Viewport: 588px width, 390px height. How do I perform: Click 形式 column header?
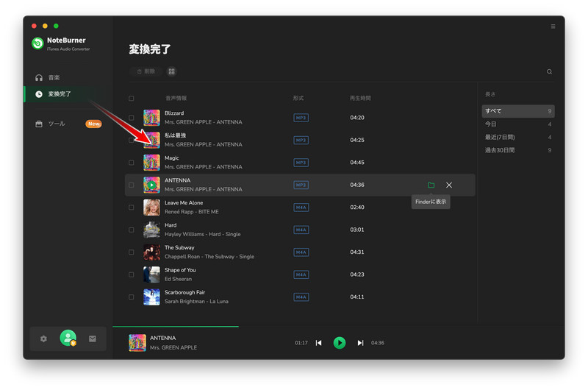tap(298, 99)
